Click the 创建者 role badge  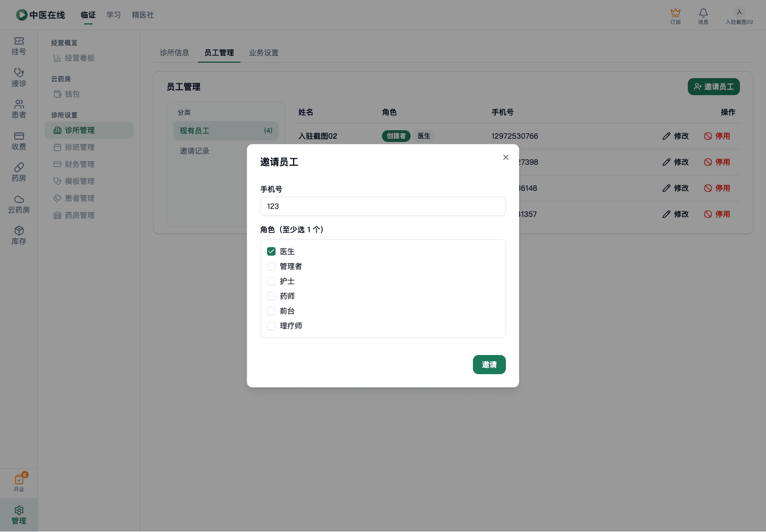click(396, 136)
